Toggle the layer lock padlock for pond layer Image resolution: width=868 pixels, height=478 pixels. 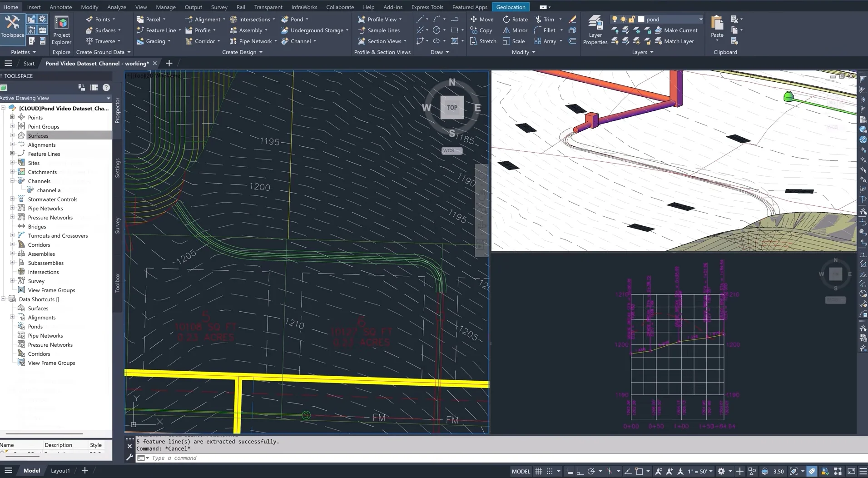coord(632,19)
